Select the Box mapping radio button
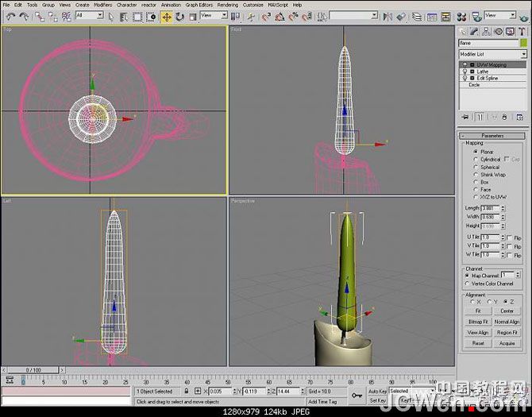 point(476,182)
